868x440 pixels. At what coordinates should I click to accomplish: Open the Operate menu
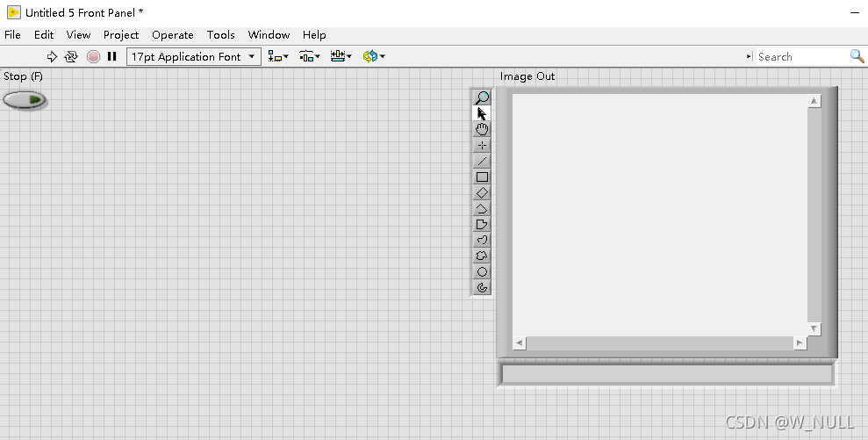(173, 35)
